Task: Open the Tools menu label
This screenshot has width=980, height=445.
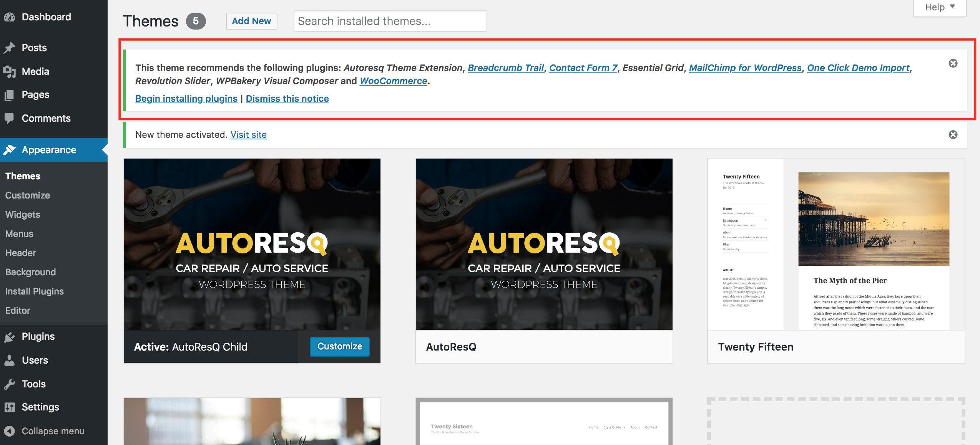Action: 34,384
